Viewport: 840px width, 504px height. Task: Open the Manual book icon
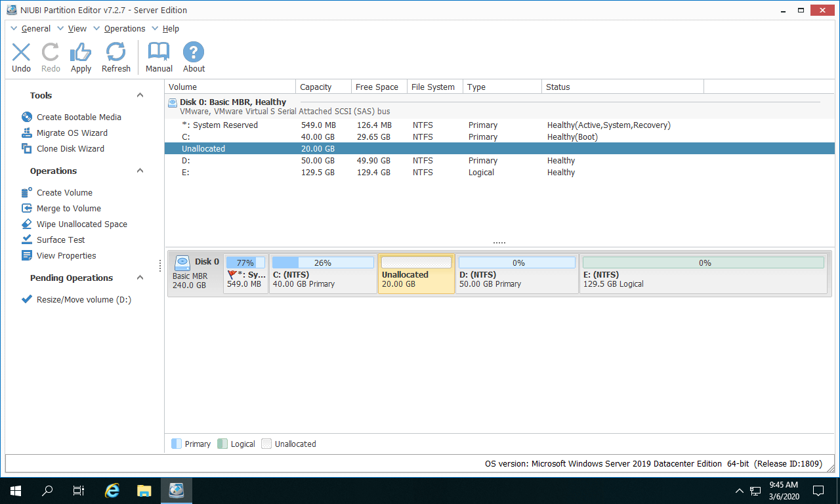click(159, 52)
